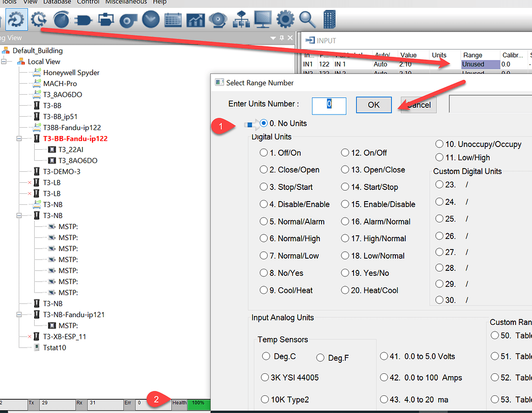Select the 1. Off/On radio button
The height and width of the screenshot is (413, 532).
point(264,153)
